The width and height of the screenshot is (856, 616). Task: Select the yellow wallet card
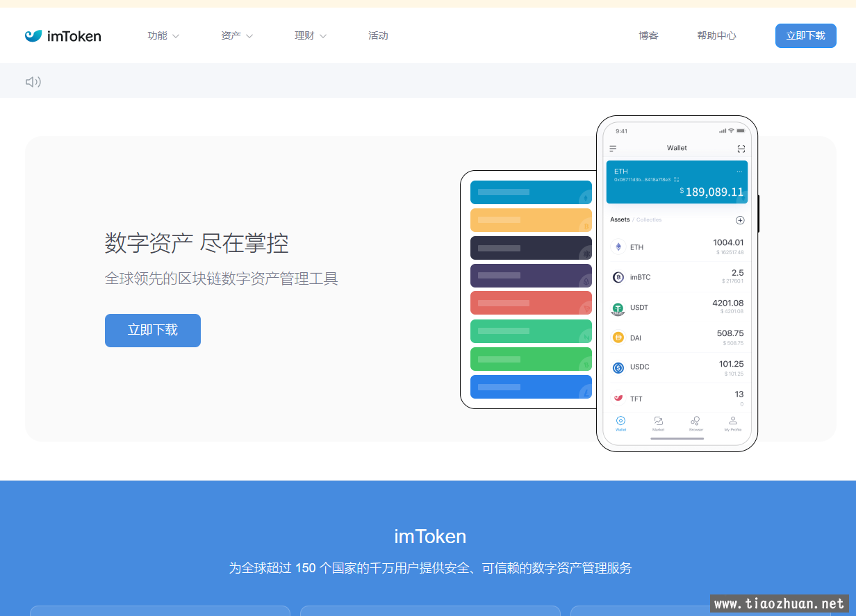(531, 220)
